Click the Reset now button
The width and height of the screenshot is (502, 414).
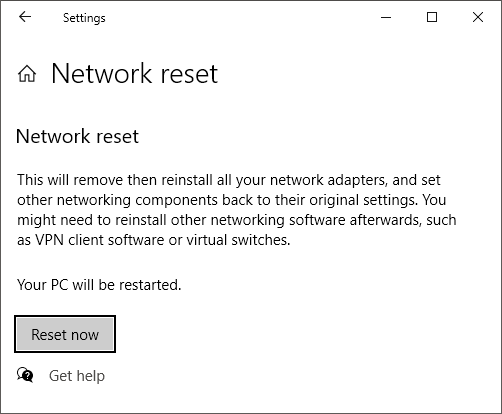[x=65, y=334]
